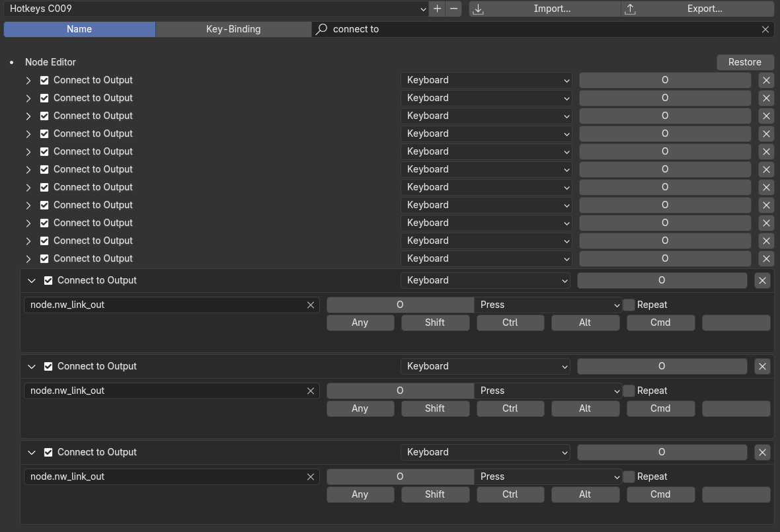Click the Import... button
The height and width of the screenshot is (532, 780).
click(x=545, y=9)
